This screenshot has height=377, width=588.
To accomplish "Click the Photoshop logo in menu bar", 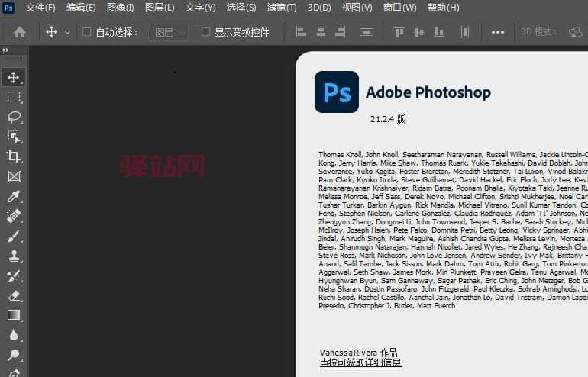I will pyautogui.click(x=8, y=8).
